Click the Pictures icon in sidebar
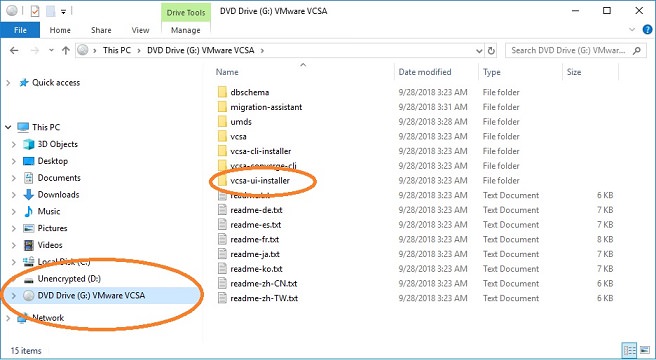Viewport: 656px width, 360px height. pyautogui.click(x=28, y=228)
